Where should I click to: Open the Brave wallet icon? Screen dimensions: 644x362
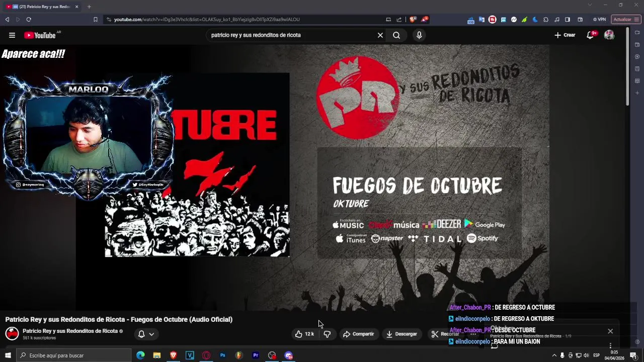tap(580, 20)
